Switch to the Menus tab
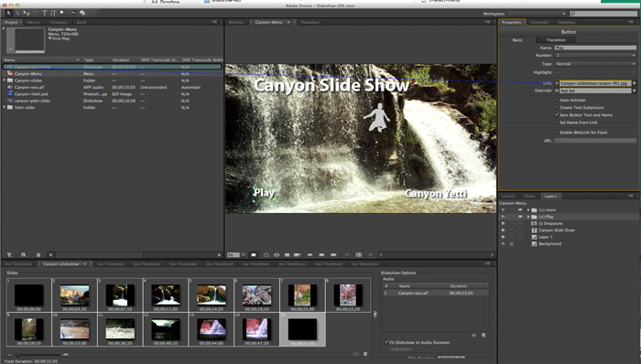This screenshot has height=364, width=641. pyautogui.click(x=34, y=23)
